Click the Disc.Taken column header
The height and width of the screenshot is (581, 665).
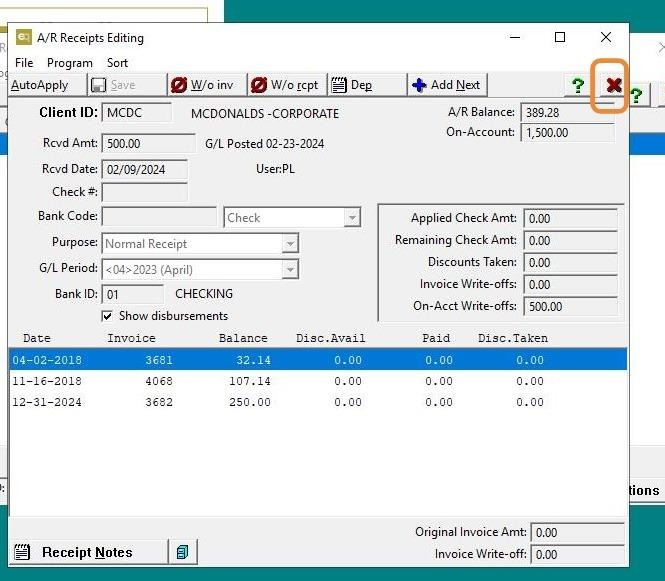513,338
